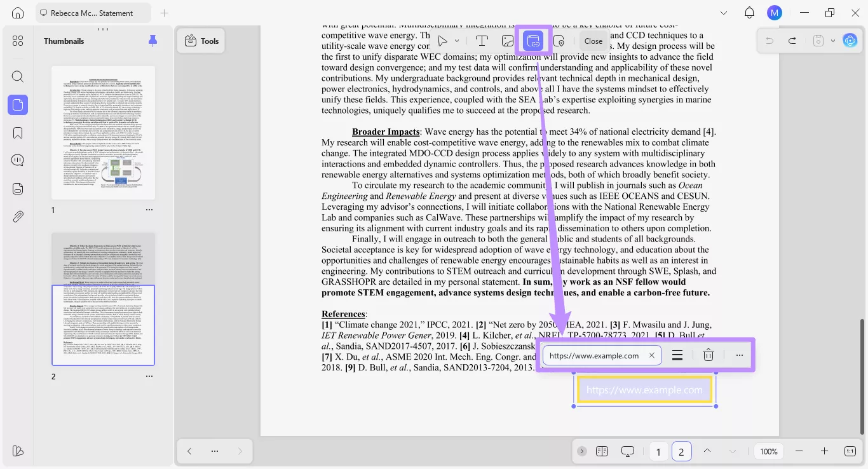Click the sidebar icon below the comments icon
Viewport: 868px width, 469px height.
click(18, 188)
